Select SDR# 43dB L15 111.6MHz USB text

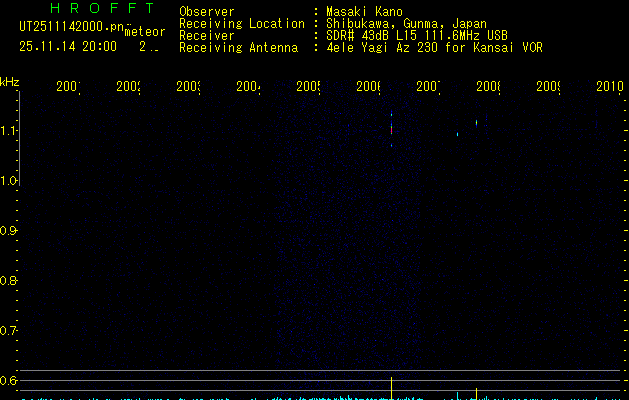[417, 35]
